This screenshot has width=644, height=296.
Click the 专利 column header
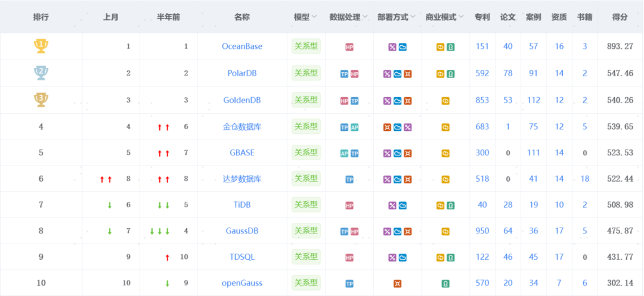pos(482,17)
